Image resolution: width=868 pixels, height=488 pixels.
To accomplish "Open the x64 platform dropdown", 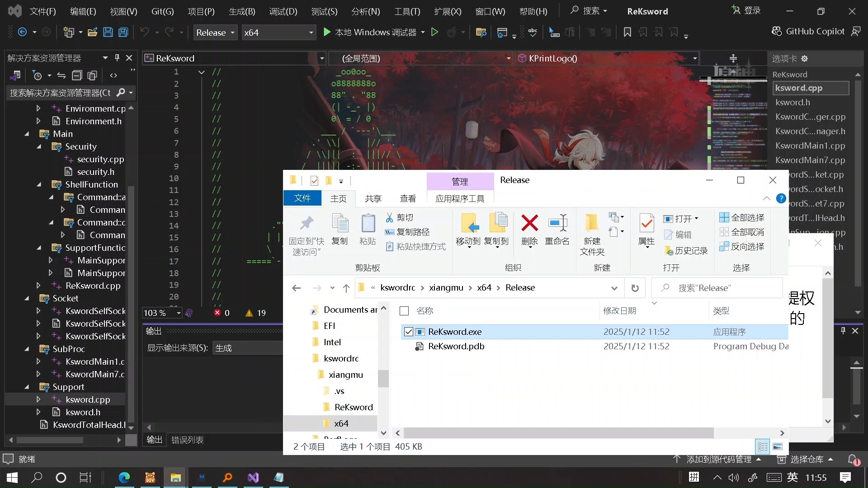I will (278, 33).
